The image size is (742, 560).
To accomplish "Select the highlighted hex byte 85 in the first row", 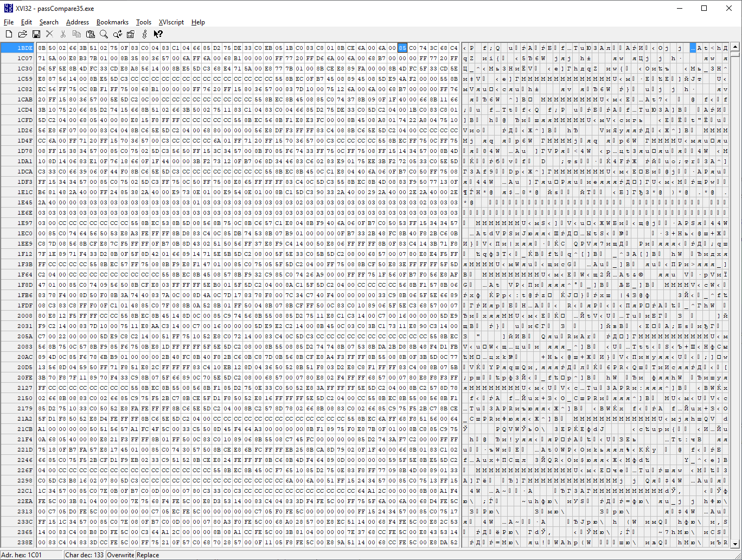I will pos(402,48).
